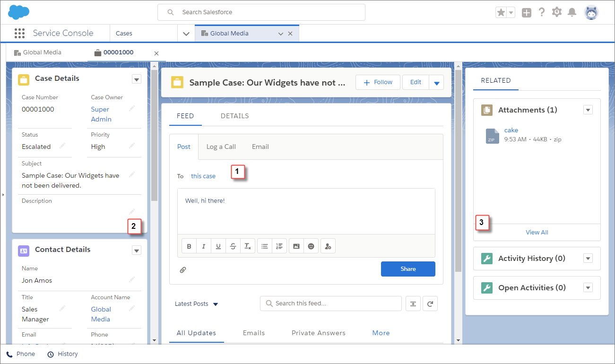Click the paperclip attach file icon
This screenshot has width=615, height=364.
coord(183,270)
